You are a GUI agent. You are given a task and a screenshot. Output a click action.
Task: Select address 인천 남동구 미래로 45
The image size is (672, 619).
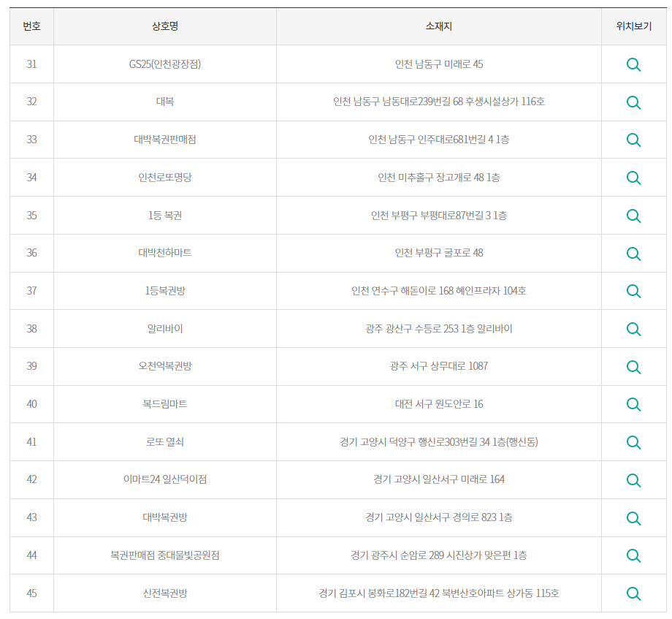pyautogui.click(x=439, y=64)
